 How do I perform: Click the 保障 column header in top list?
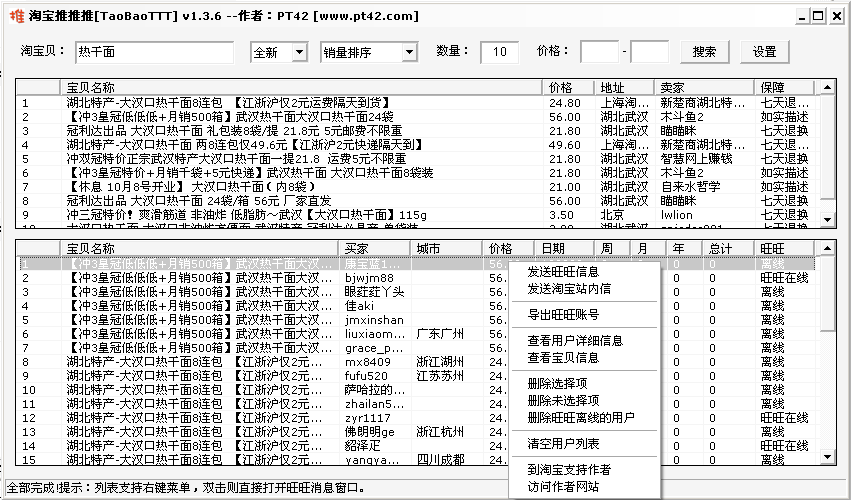pyautogui.click(x=784, y=87)
